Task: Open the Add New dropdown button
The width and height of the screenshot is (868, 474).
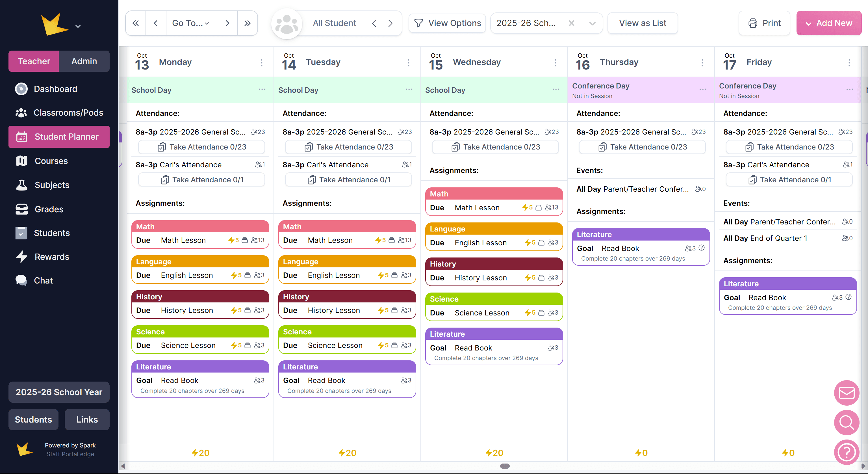Action: [x=828, y=23]
